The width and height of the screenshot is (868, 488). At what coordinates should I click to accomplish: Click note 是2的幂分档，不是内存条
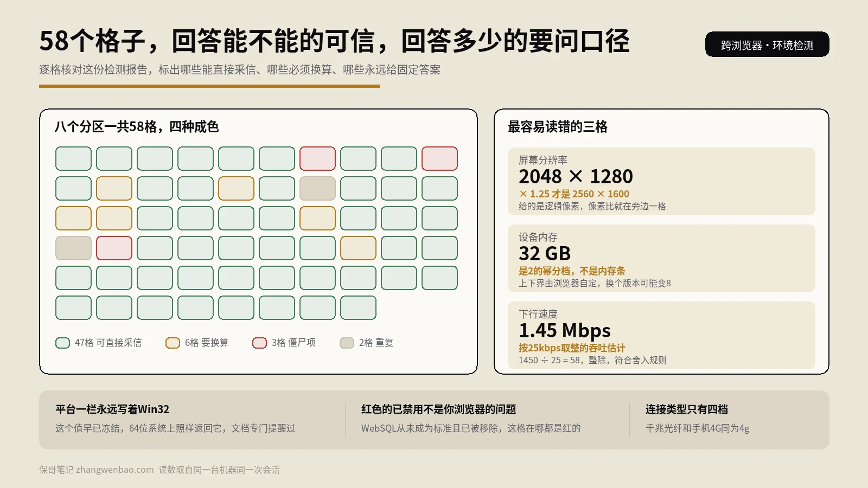(x=572, y=271)
